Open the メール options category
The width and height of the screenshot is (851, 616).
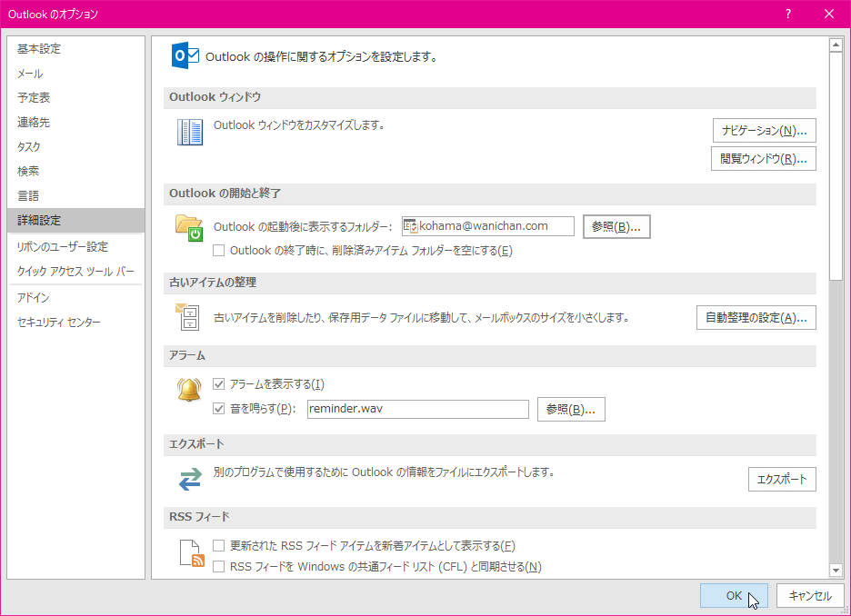pyautogui.click(x=76, y=74)
